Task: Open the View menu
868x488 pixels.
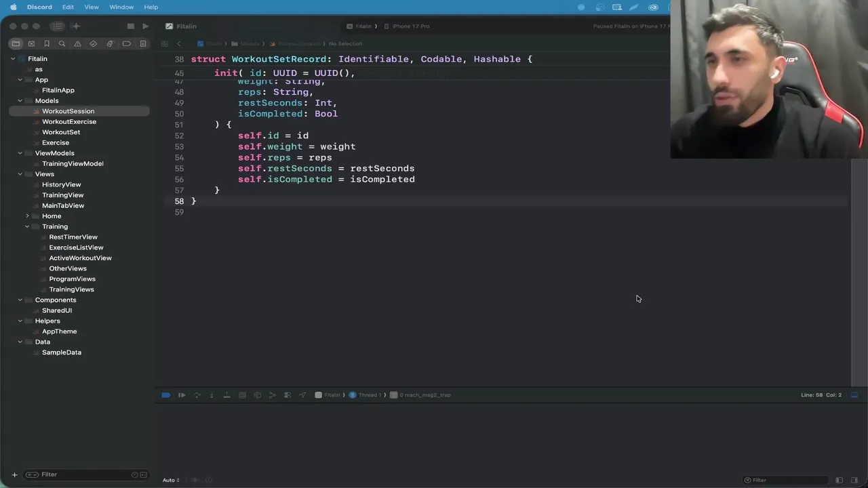Action: pyautogui.click(x=92, y=7)
